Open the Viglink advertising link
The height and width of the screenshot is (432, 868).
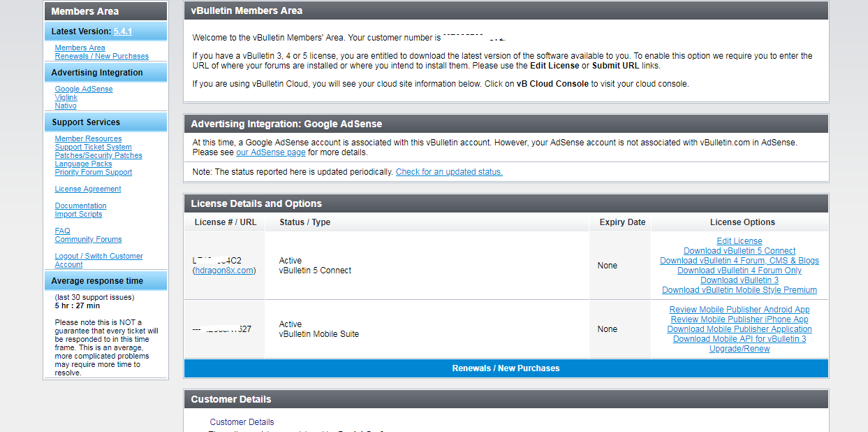coord(66,98)
